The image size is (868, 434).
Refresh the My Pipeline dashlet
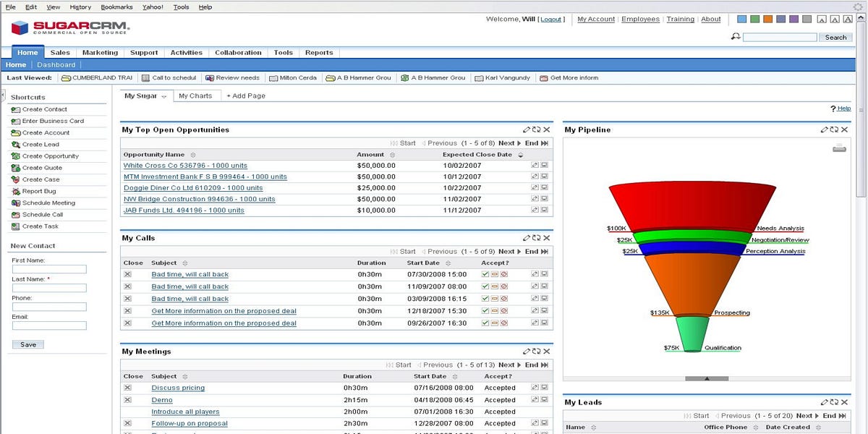tap(833, 129)
